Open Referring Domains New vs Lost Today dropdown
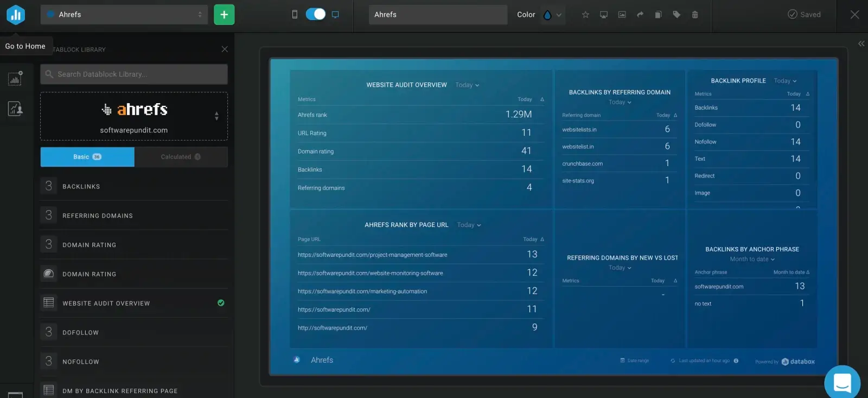The height and width of the screenshot is (398, 868). (x=620, y=268)
